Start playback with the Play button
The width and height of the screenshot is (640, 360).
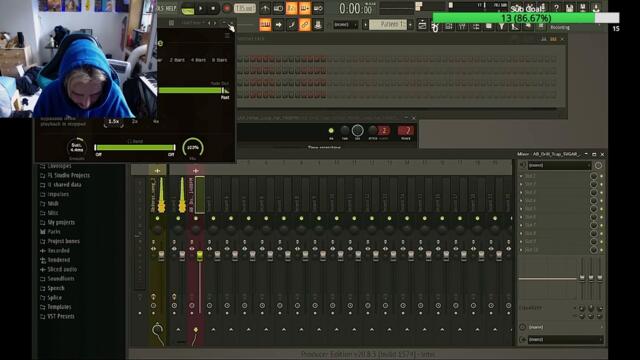[200, 8]
